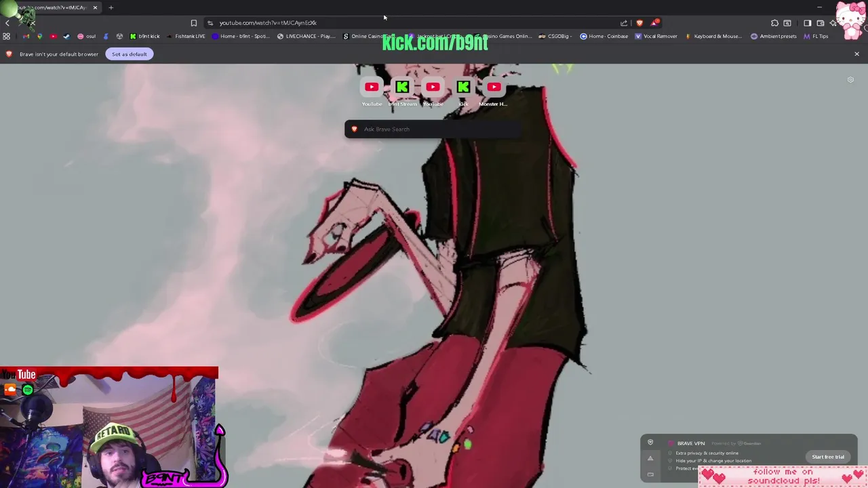Open the Gmail bookmark icon
Viewport: 868px width, 488px height.
[26, 37]
